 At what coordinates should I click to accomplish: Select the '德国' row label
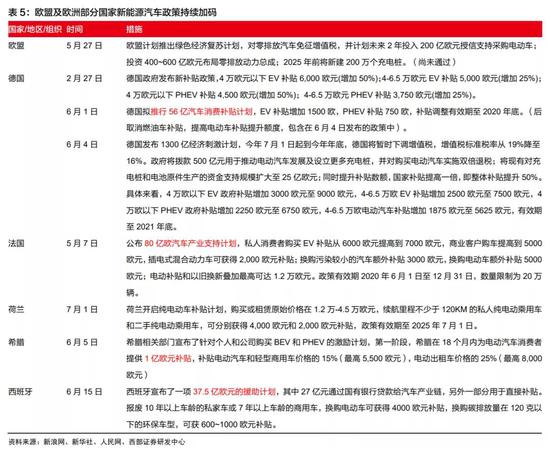tap(16, 78)
